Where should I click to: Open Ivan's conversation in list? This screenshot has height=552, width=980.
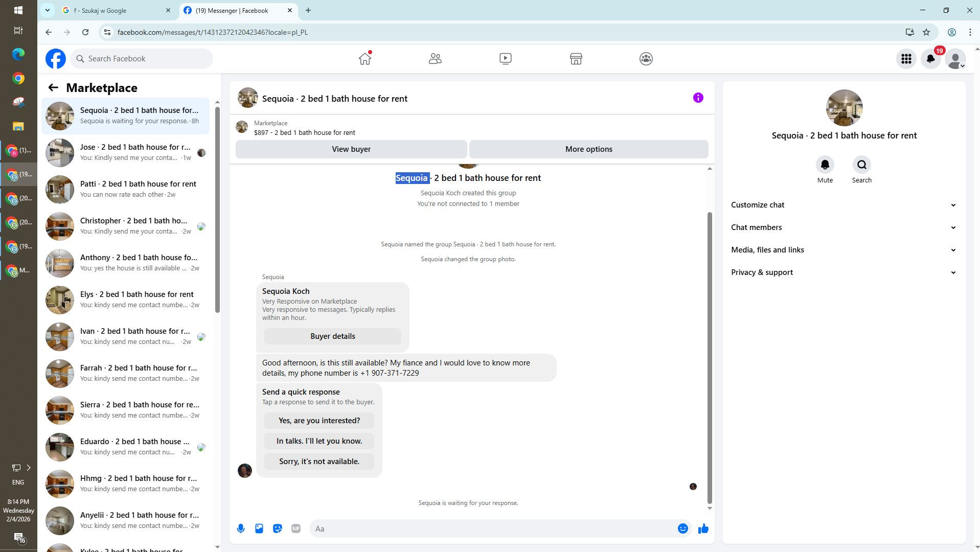[x=125, y=337]
